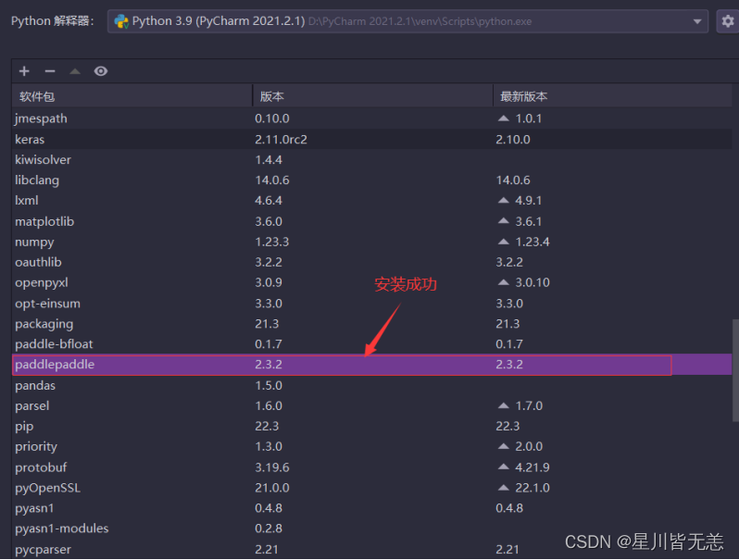This screenshot has width=739, height=560.
Task: Click the Python logo in interpreter field
Action: [121, 21]
